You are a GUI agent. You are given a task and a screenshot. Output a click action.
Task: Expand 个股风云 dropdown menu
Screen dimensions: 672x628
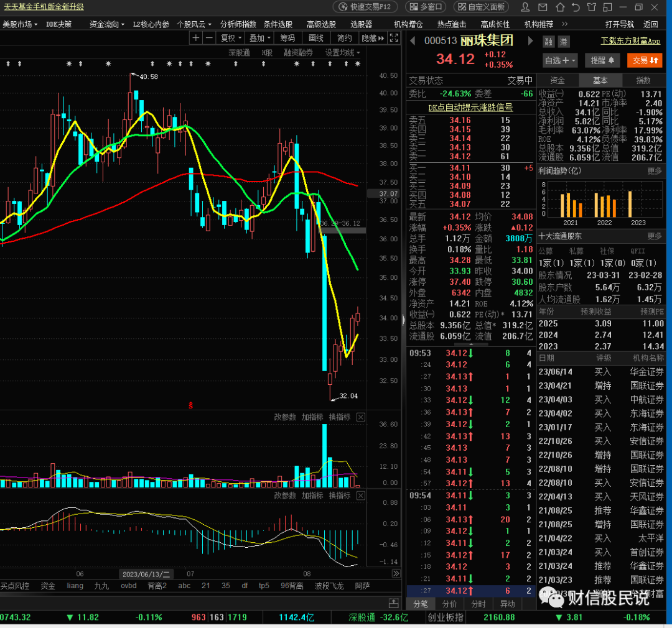point(194,24)
